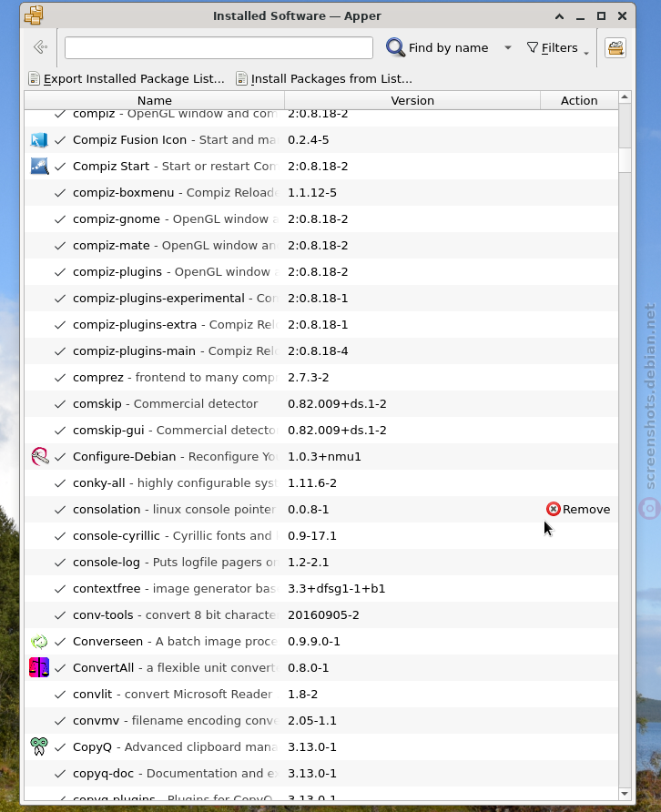Click the Export Installed Package List document icon

(x=35, y=78)
